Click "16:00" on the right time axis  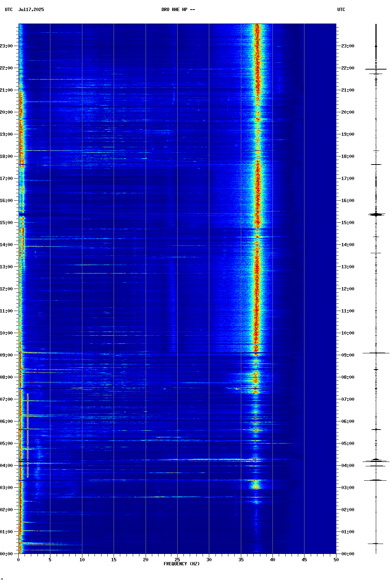[348, 201]
